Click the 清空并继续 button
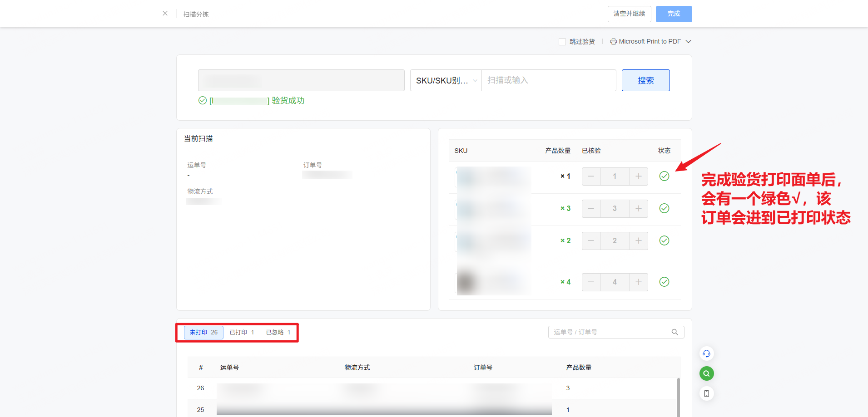Image resolution: width=868 pixels, height=417 pixels. tap(629, 14)
